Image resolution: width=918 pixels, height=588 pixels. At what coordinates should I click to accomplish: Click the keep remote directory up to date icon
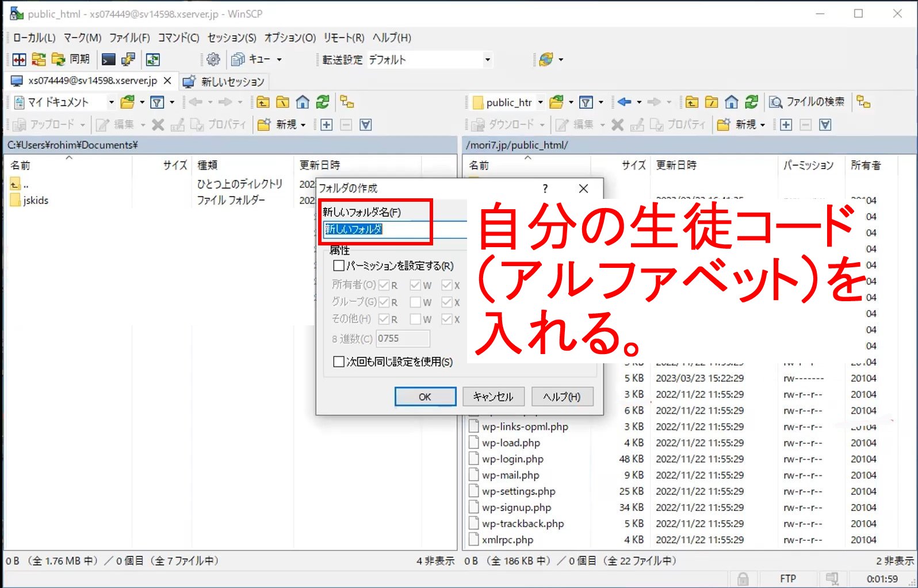point(152,59)
